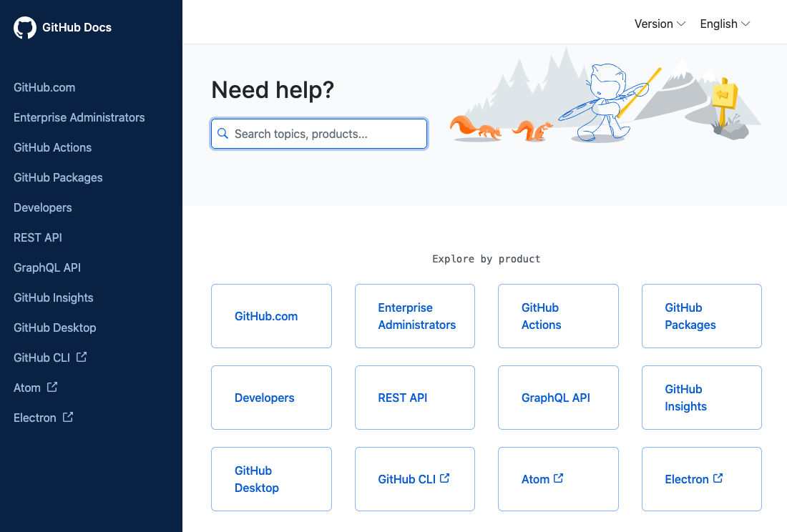Open the GraphQL API sidebar entry
The width and height of the screenshot is (787, 532).
pos(47,267)
